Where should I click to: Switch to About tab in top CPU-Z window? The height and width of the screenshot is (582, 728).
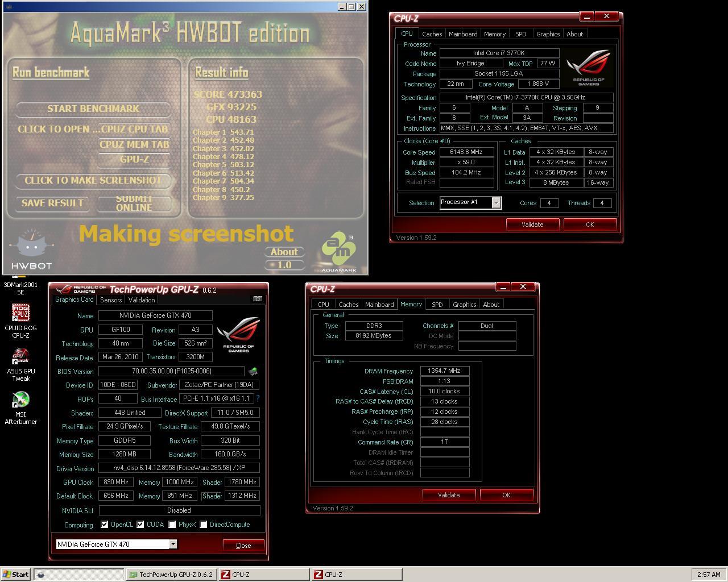[574, 34]
